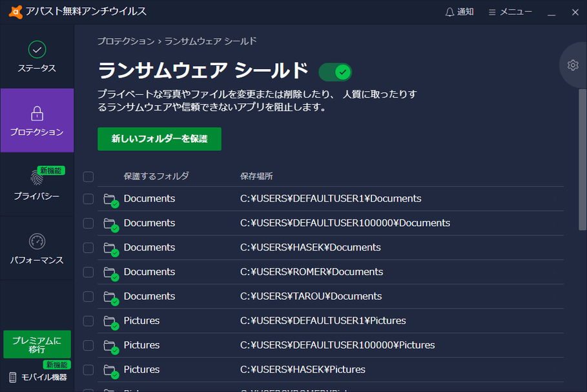Close the Avast window
This screenshot has width=587, height=392.
click(575, 12)
